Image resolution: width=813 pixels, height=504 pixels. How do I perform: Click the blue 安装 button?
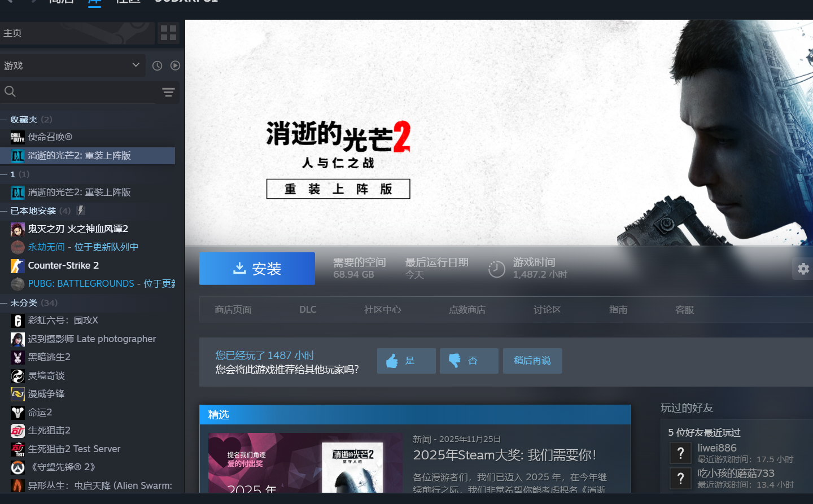[257, 269]
